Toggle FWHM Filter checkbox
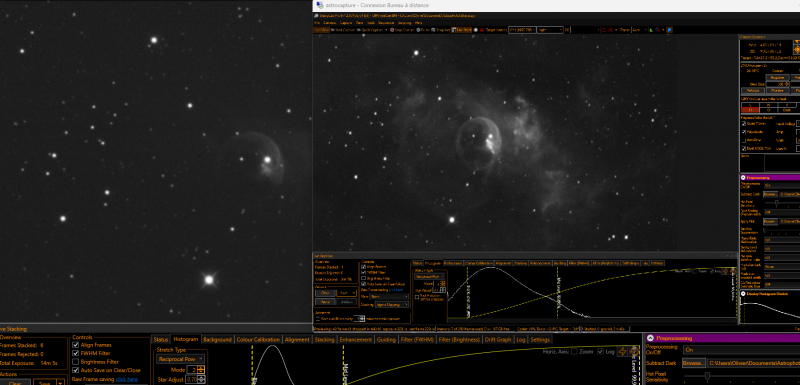This screenshot has width=800, height=385. (x=76, y=353)
